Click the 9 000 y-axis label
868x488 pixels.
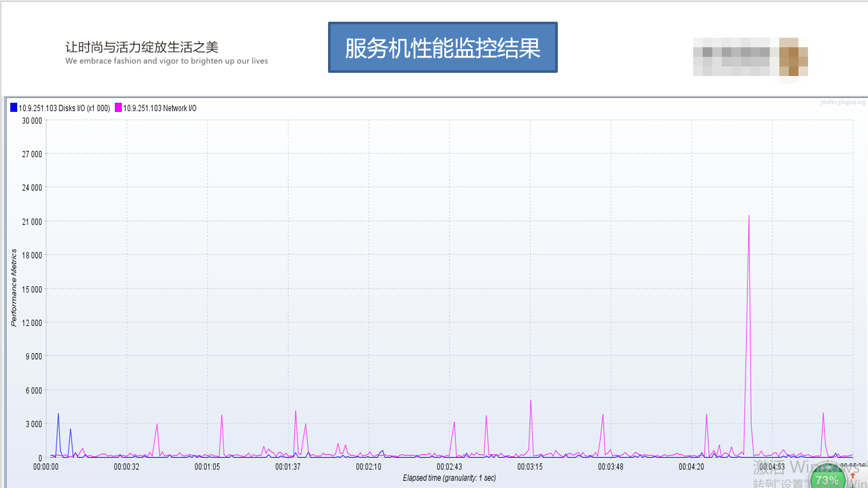click(33, 356)
